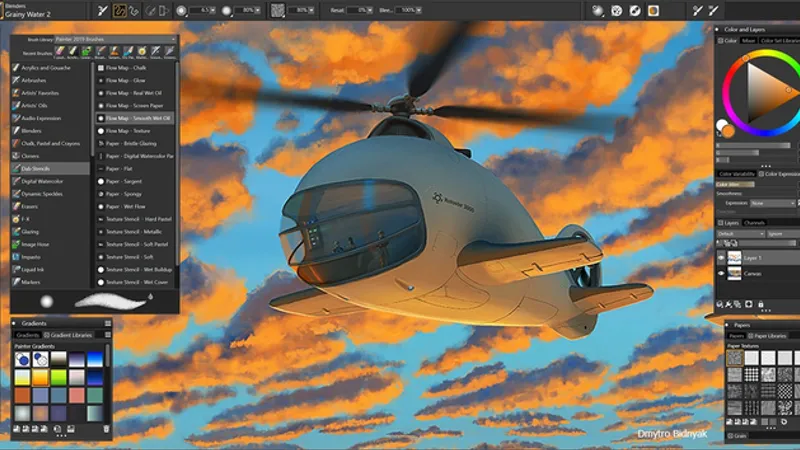Click the orange square icon in the top toolbar

652,11
